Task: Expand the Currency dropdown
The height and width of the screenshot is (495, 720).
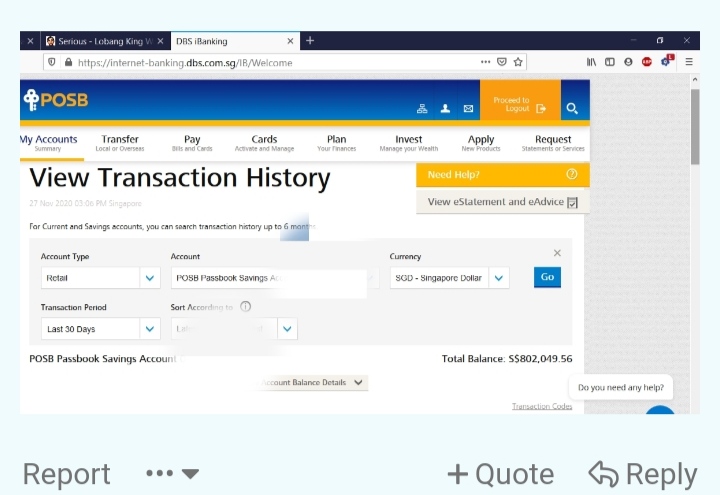Action: pyautogui.click(x=499, y=278)
